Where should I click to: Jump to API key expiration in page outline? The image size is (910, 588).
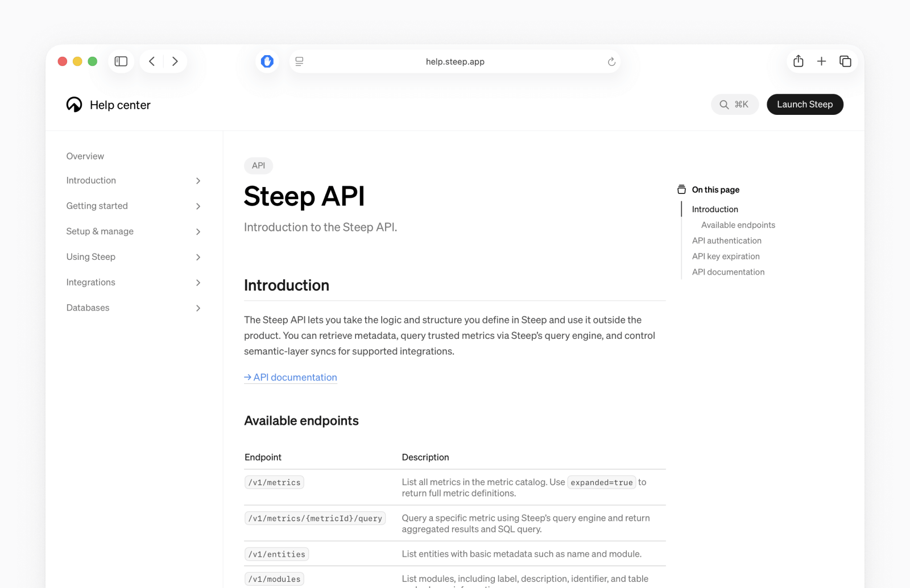(725, 256)
